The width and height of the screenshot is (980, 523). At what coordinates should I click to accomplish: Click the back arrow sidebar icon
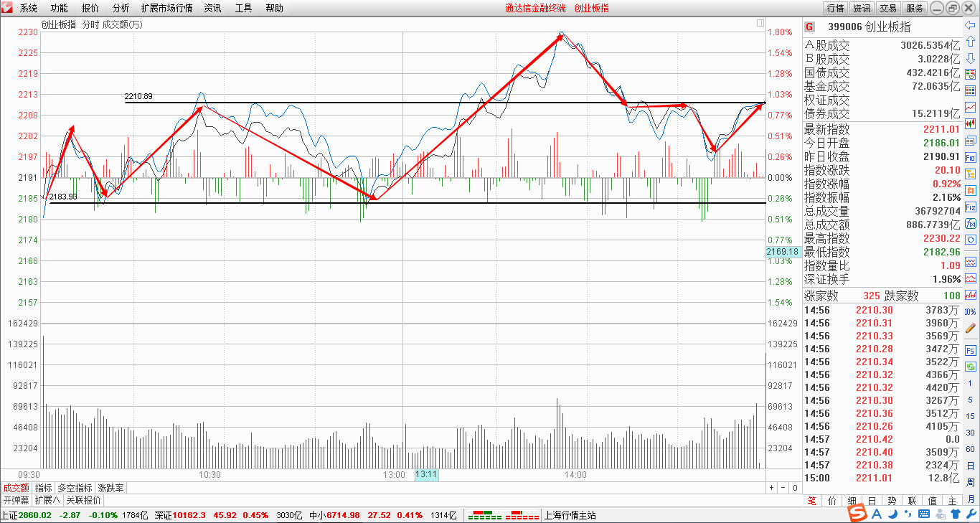point(970,24)
